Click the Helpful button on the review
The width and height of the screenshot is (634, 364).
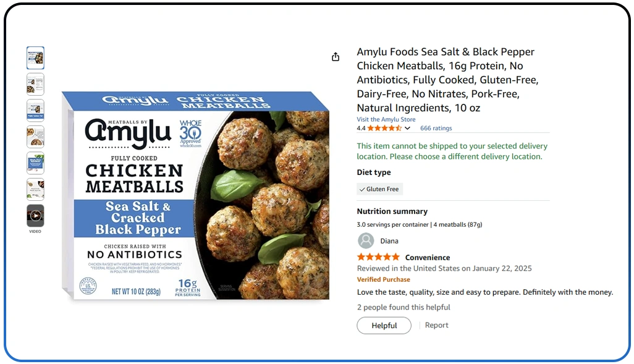click(384, 326)
